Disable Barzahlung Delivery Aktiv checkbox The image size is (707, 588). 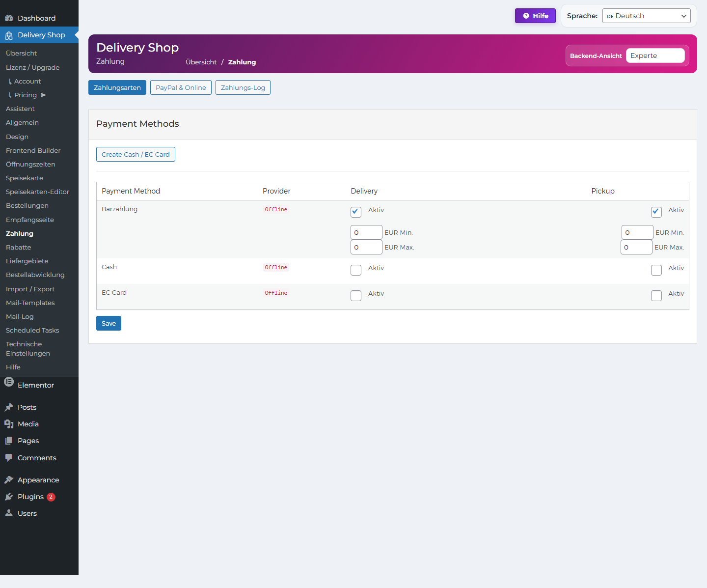pos(356,212)
